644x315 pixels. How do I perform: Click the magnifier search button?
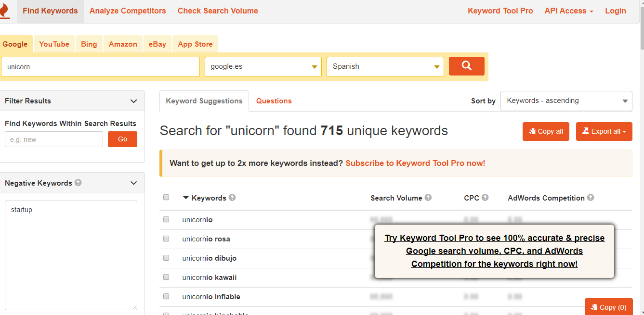pyautogui.click(x=466, y=66)
